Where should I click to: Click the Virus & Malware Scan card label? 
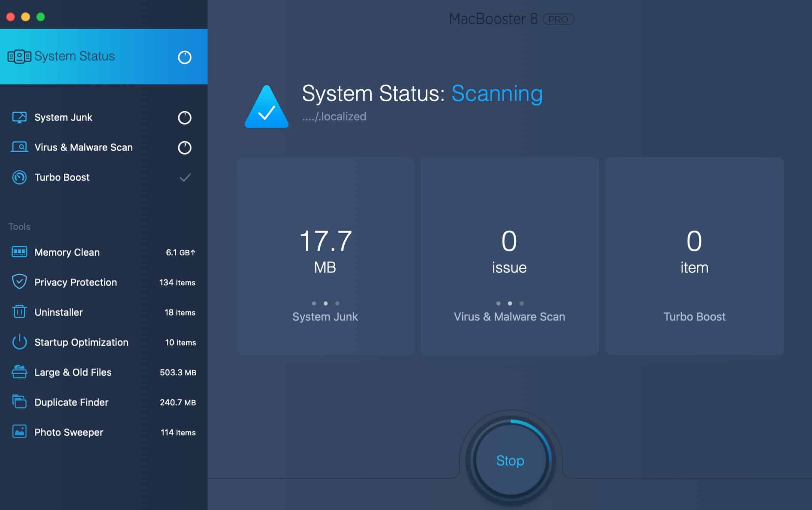click(x=509, y=317)
